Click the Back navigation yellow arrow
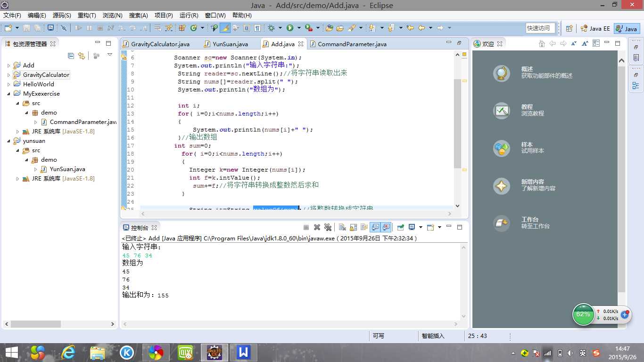644x362 pixels. 421,28
